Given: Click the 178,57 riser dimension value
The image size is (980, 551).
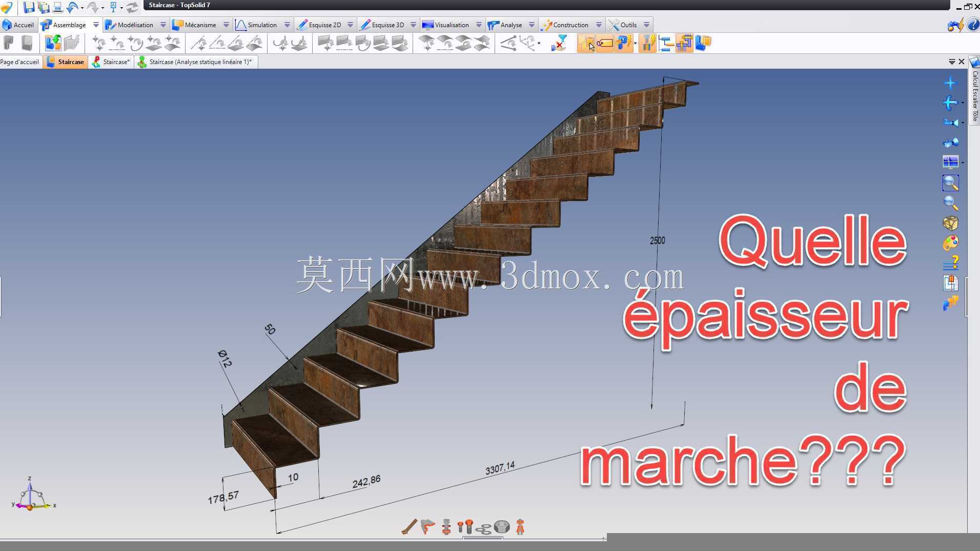Looking at the screenshot, I should click(x=223, y=498).
